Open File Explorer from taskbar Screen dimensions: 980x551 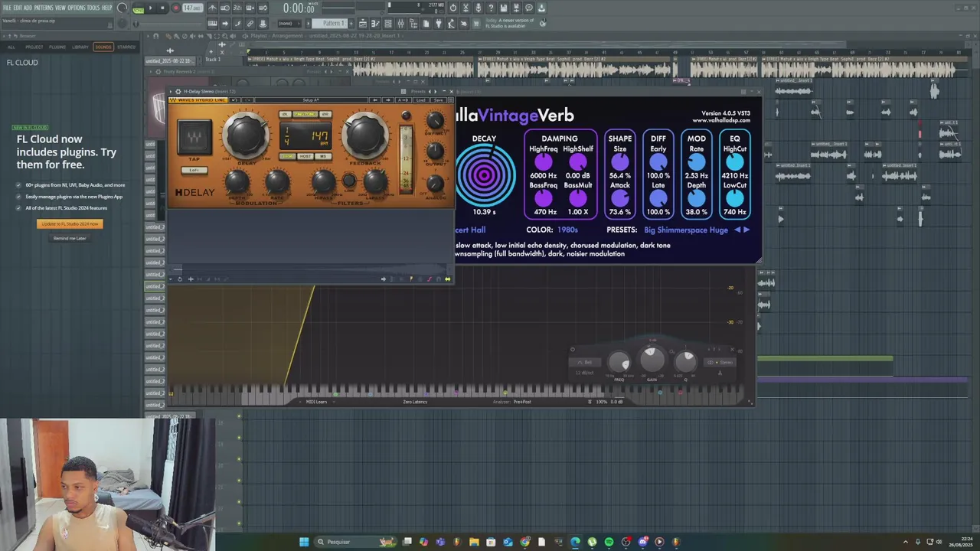pyautogui.click(x=474, y=542)
